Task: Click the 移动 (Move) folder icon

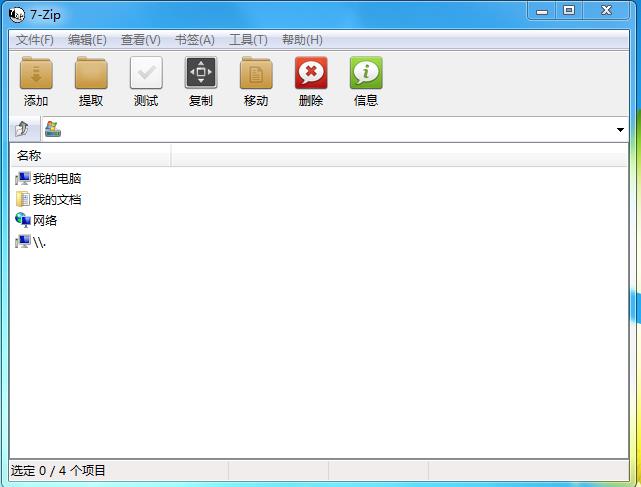Action: (x=256, y=73)
